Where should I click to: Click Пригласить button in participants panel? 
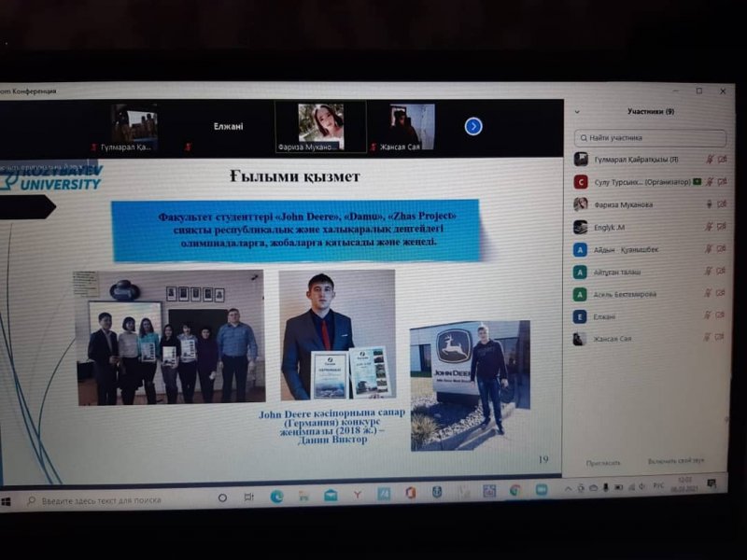603,462
